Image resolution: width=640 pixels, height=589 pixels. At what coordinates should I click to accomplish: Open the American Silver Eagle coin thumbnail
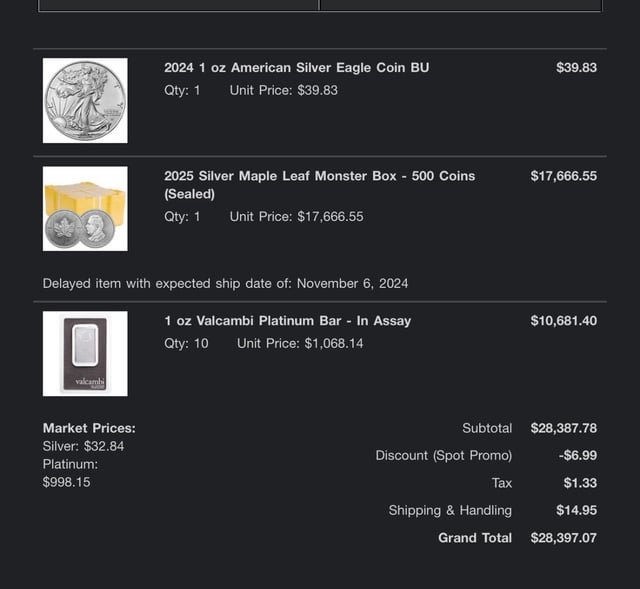85,100
